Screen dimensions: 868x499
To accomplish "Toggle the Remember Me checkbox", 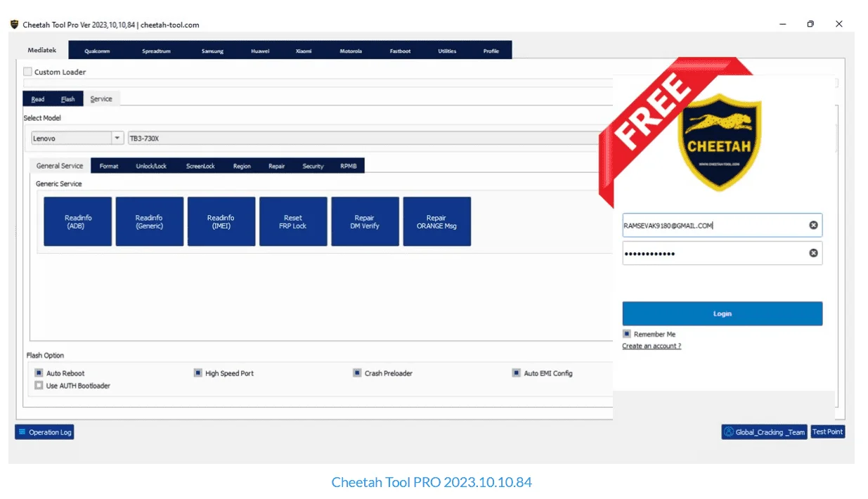I will [x=627, y=334].
